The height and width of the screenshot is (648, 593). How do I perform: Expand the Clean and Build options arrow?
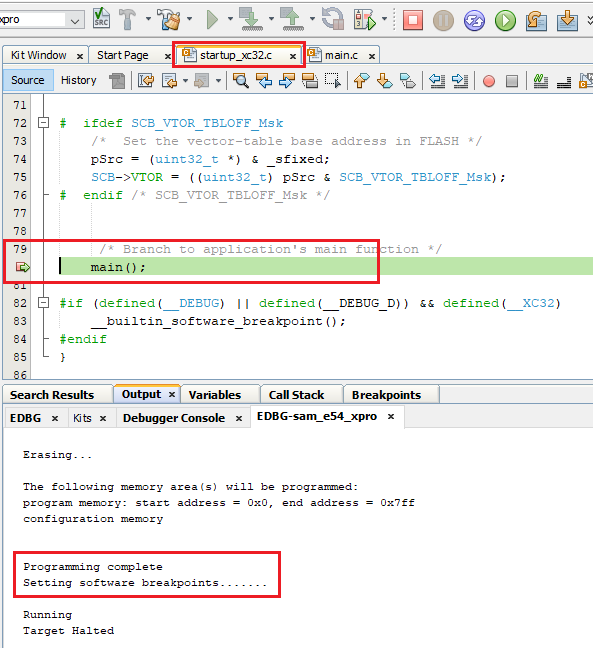(x=189, y=19)
